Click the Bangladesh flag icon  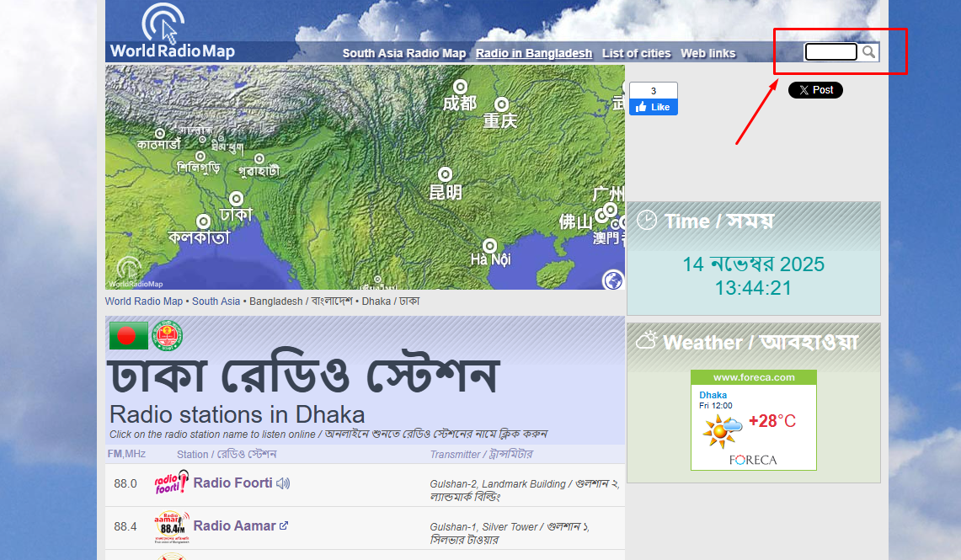[x=127, y=334]
